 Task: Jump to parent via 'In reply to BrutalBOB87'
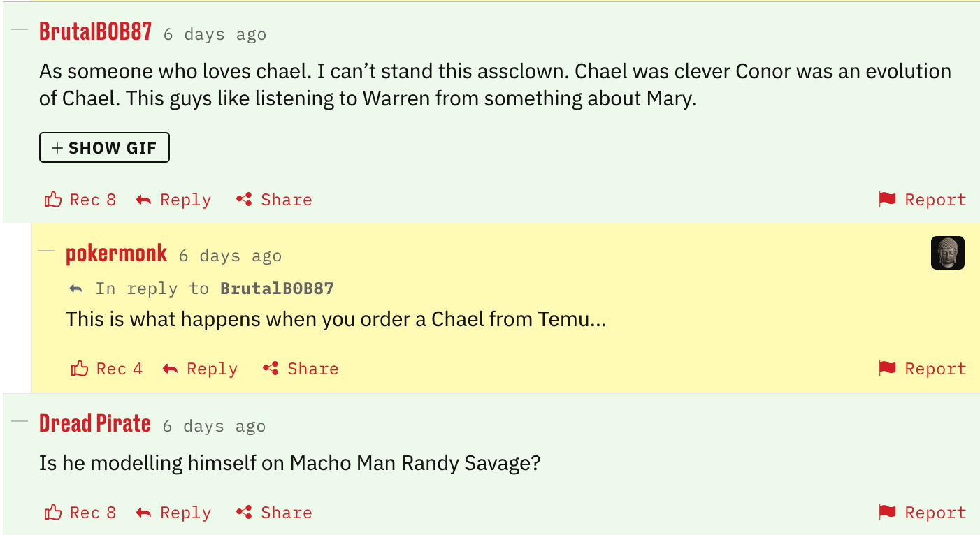tap(276, 288)
